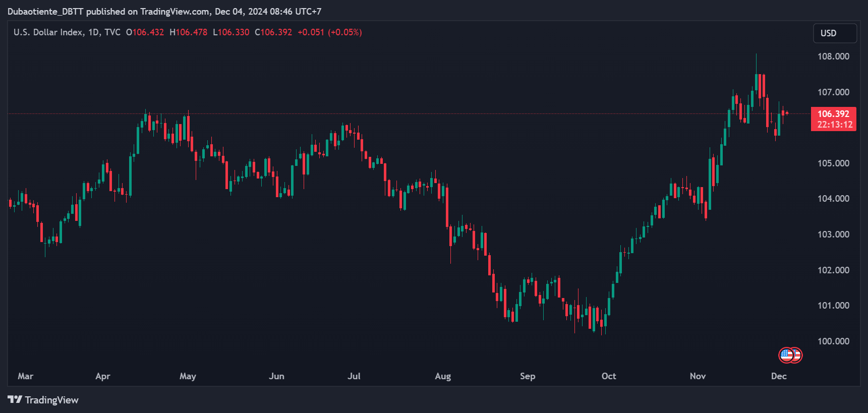
Task: Click the 107.000 price axis label
Action: pyautogui.click(x=833, y=92)
